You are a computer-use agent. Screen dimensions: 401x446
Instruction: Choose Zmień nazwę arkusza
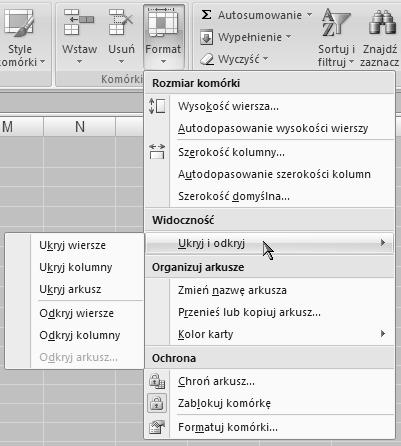pos(232,290)
